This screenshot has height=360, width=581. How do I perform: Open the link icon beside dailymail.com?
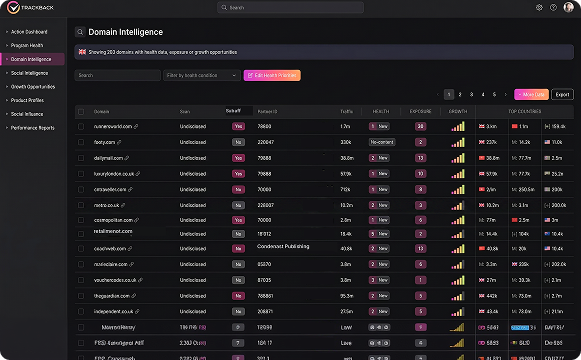(127, 158)
